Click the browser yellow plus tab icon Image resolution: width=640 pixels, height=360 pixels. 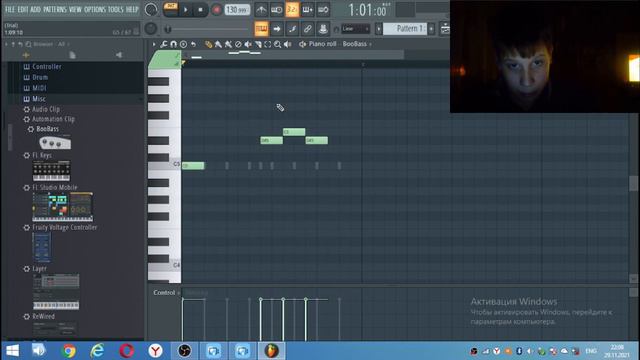tap(26, 55)
